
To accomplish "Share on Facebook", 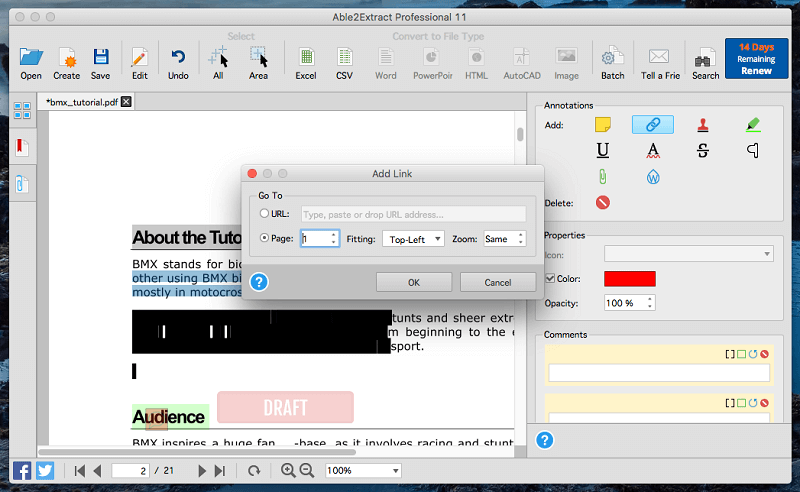I will coord(22,471).
